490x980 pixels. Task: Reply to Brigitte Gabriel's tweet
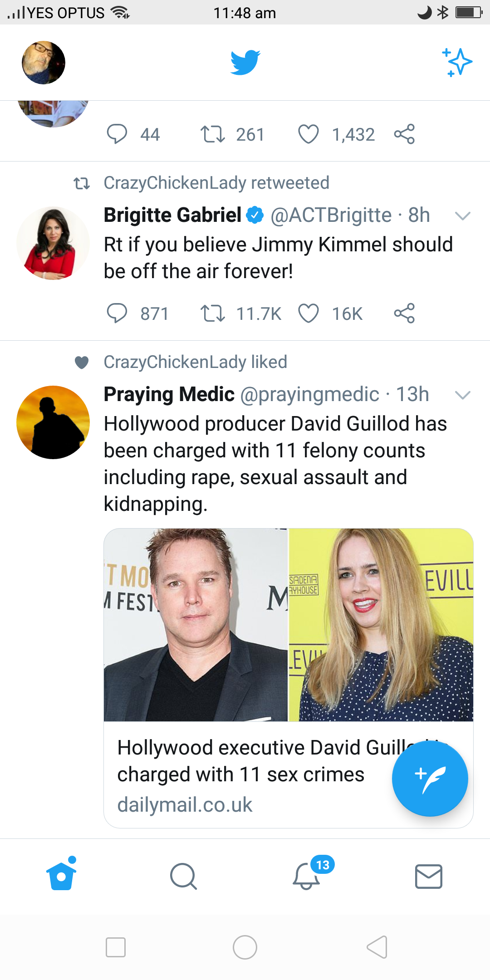pos(117,313)
